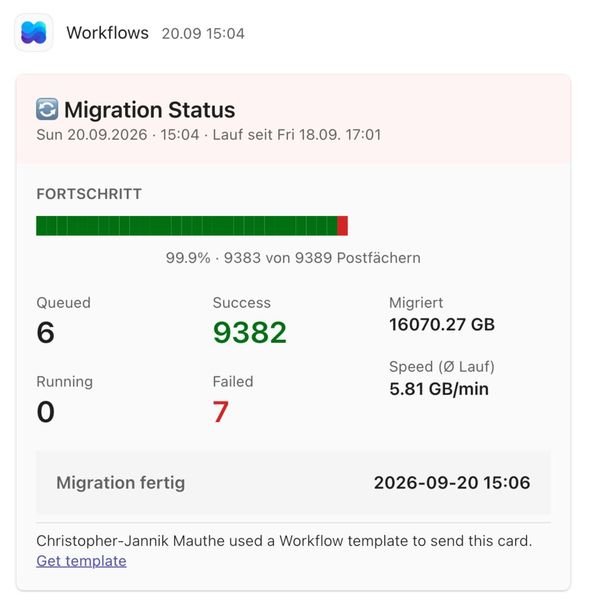This screenshot has height=600, width=613.
Task: Click the sync icon beside Migration Status
Action: tap(47, 109)
